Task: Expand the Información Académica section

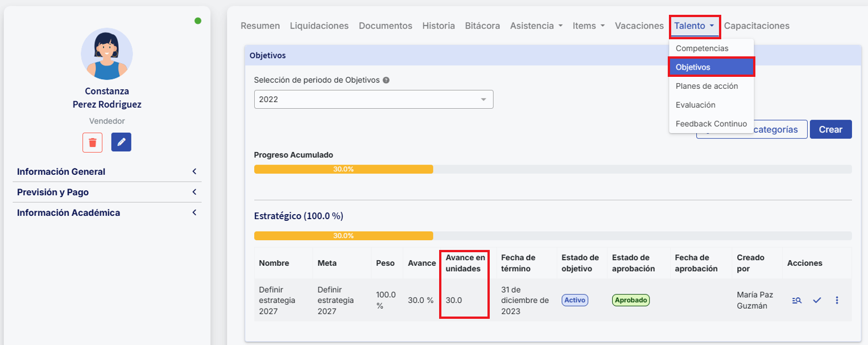Action: [x=107, y=213]
